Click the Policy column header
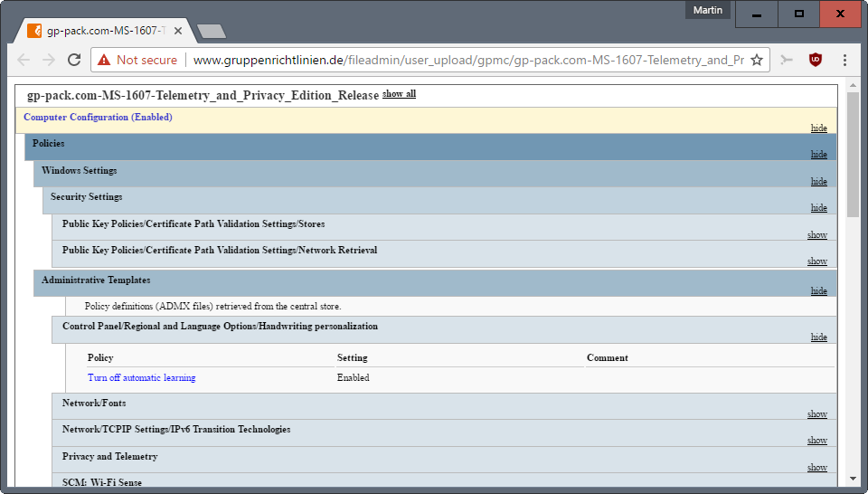868x494 pixels. click(100, 357)
